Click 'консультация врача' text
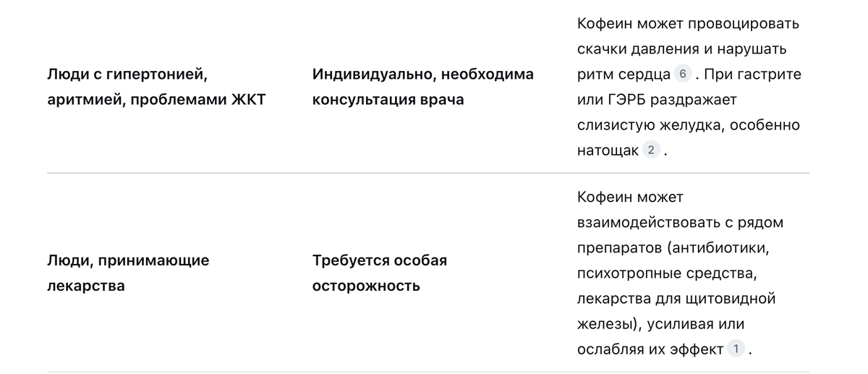The height and width of the screenshot is (374, 868). coord(388,100)
